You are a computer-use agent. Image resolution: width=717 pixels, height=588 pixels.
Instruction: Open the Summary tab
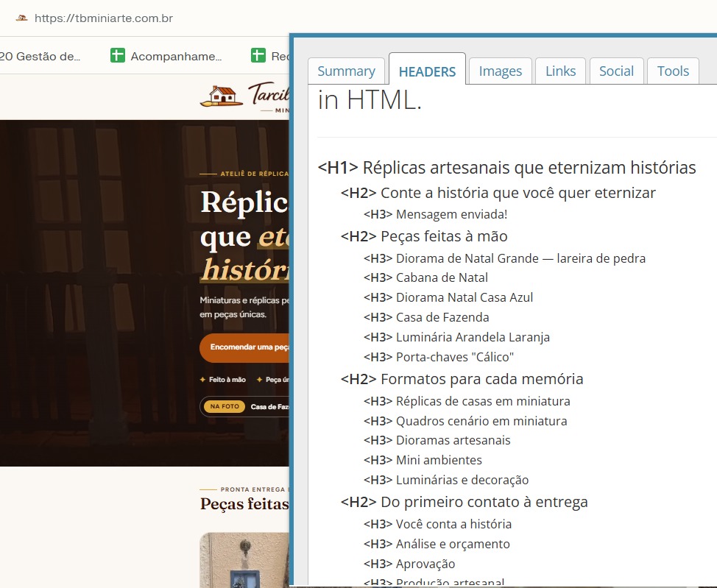point(346,71)
